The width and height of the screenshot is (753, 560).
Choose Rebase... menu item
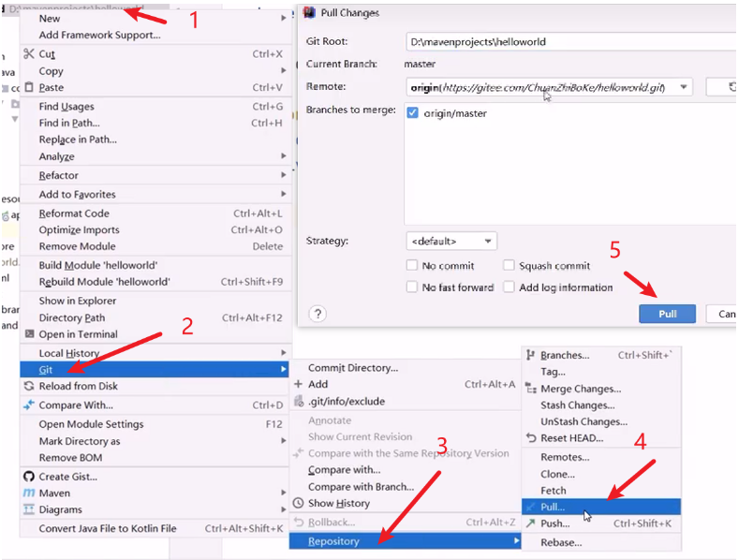click(601, 542)
